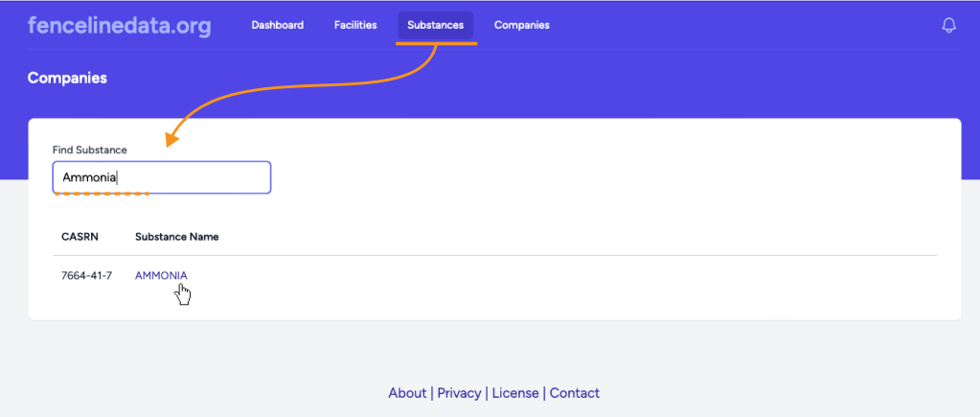The height and width of the screenshot is (417, 980).
Task: Go to the Facilities tab
Action: [355, 25]
